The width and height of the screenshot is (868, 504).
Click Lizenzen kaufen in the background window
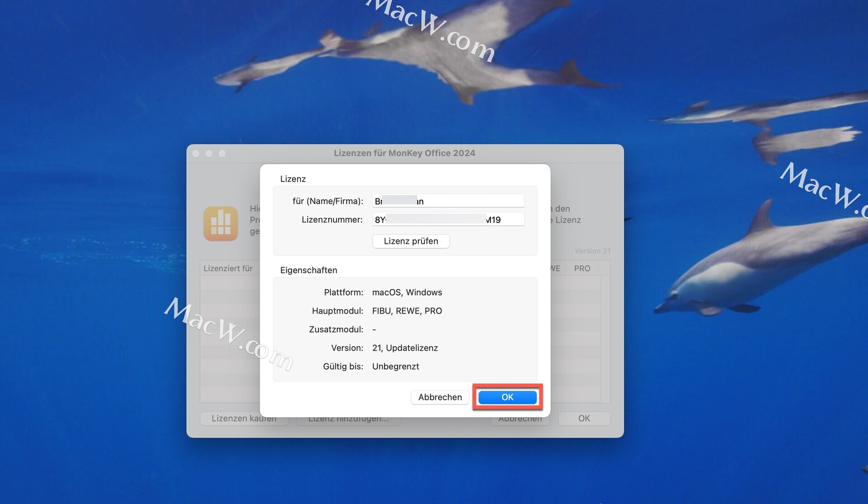pyautogui.click(x=244, y=418)
